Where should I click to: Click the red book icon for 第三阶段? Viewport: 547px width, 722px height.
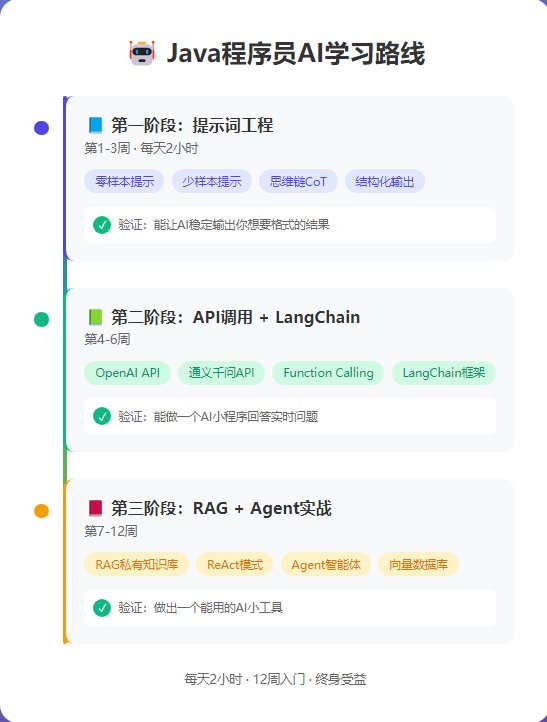coord(95,508)
